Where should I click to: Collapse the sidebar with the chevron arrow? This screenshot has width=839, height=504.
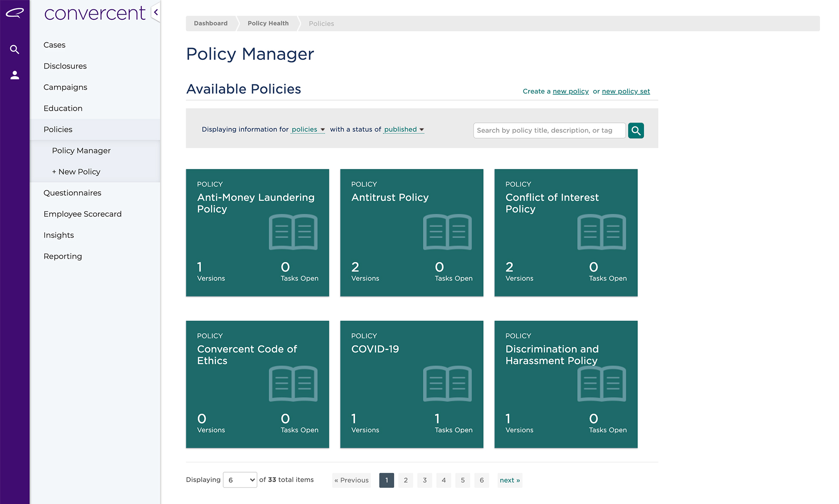[x=156, y=12]
